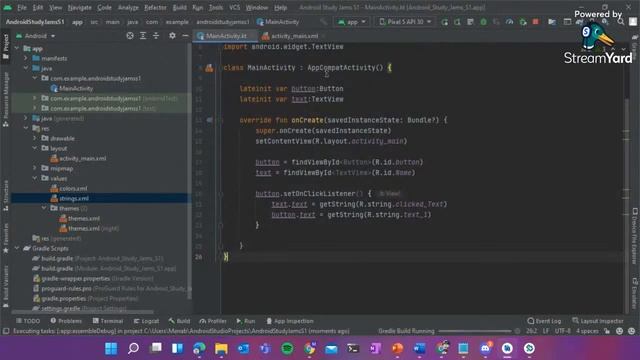This screenshot has height=360, width=640.
Task: Open the app run configuration dropdown
Action: (x=352, y=22)
